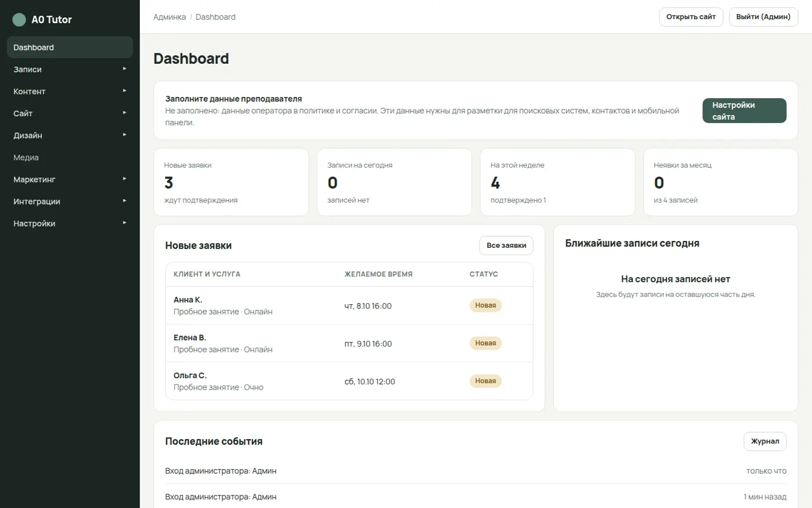Open the Сайт sidebar section

(x=70, y=113)
